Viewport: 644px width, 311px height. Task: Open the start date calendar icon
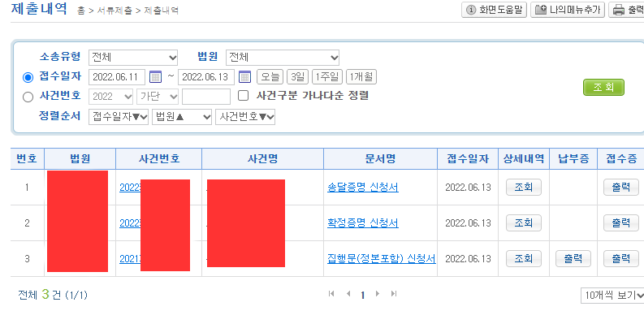(155, 77)
